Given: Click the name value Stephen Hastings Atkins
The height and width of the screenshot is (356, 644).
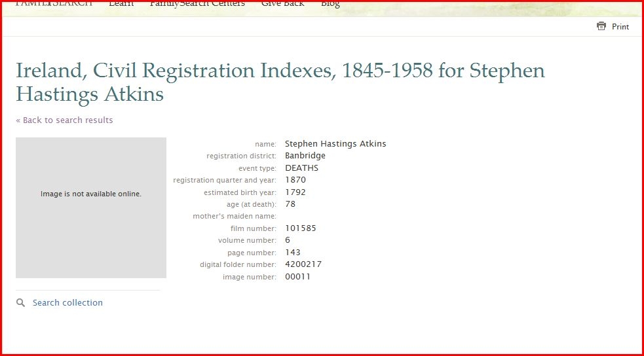Looking at the screenshot, I should 335,144.
